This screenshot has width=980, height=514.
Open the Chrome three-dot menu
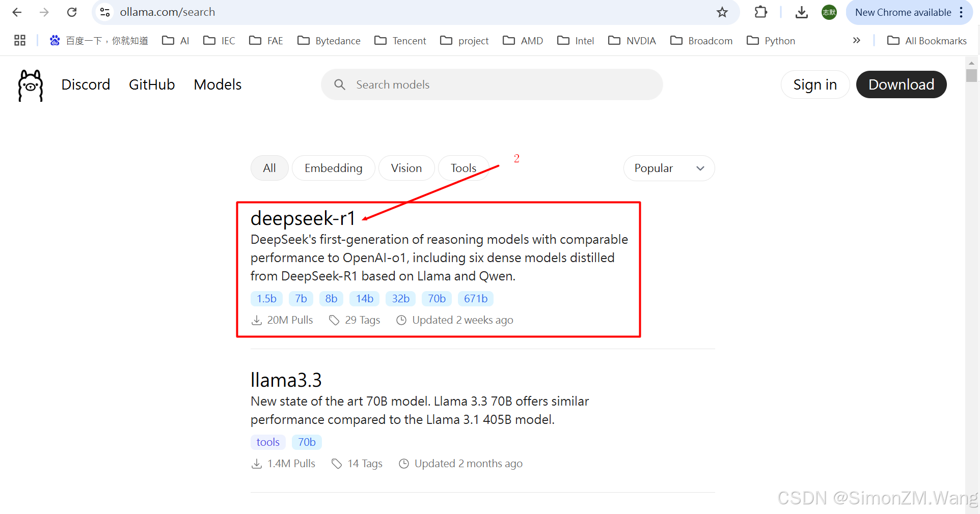pos(961,12)
